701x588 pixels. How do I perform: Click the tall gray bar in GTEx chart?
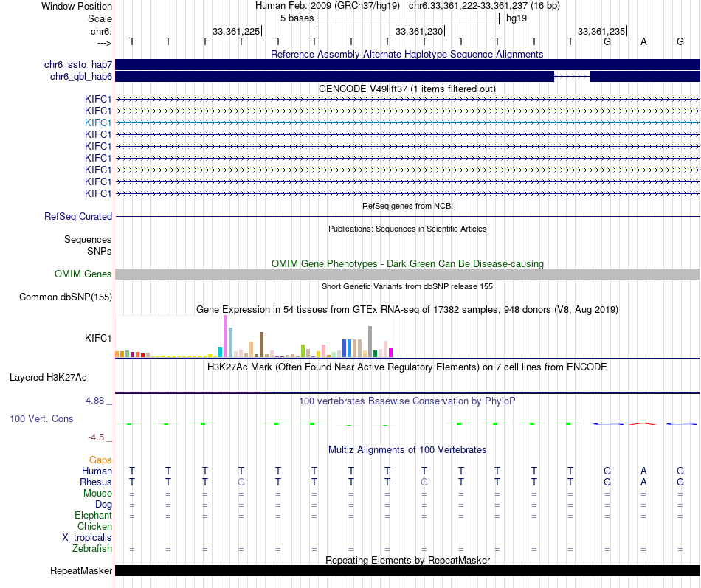(370, 342)
